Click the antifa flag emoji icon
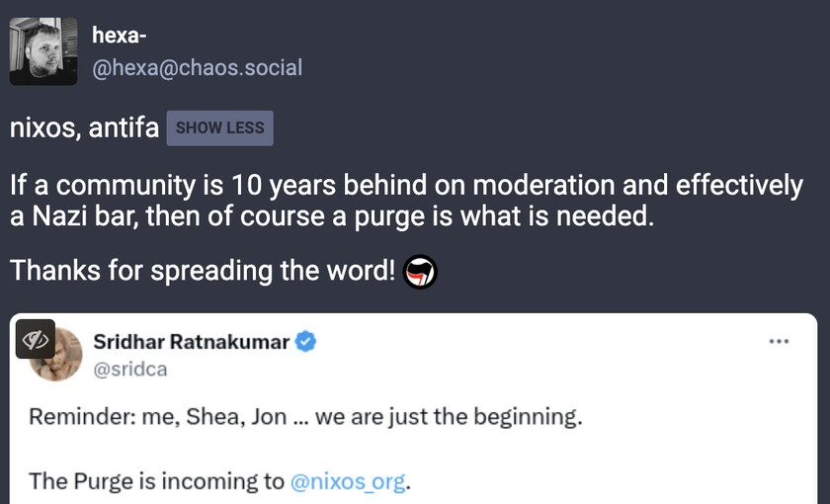 [x=420, y=272]
